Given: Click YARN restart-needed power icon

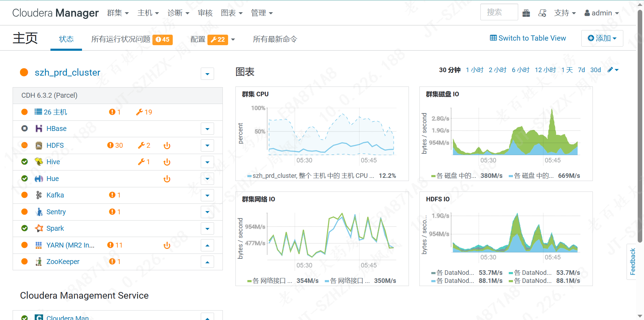Looking at the screenshot, I should click(167, 245).
